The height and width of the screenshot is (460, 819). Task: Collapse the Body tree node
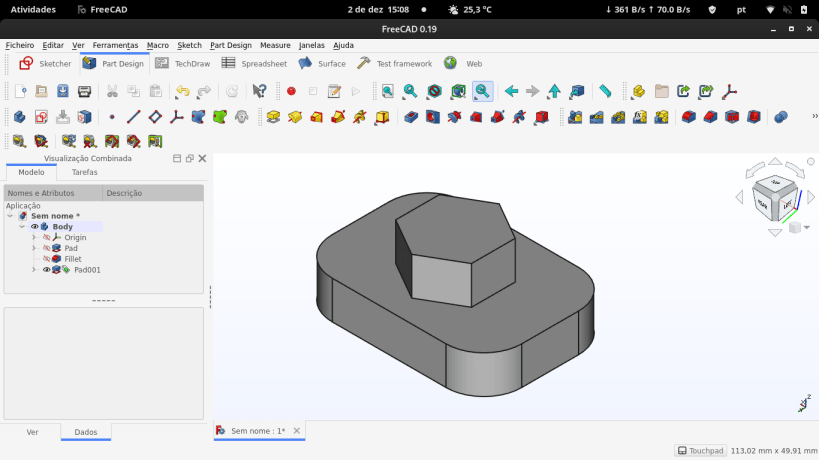[x=22, y=227]
